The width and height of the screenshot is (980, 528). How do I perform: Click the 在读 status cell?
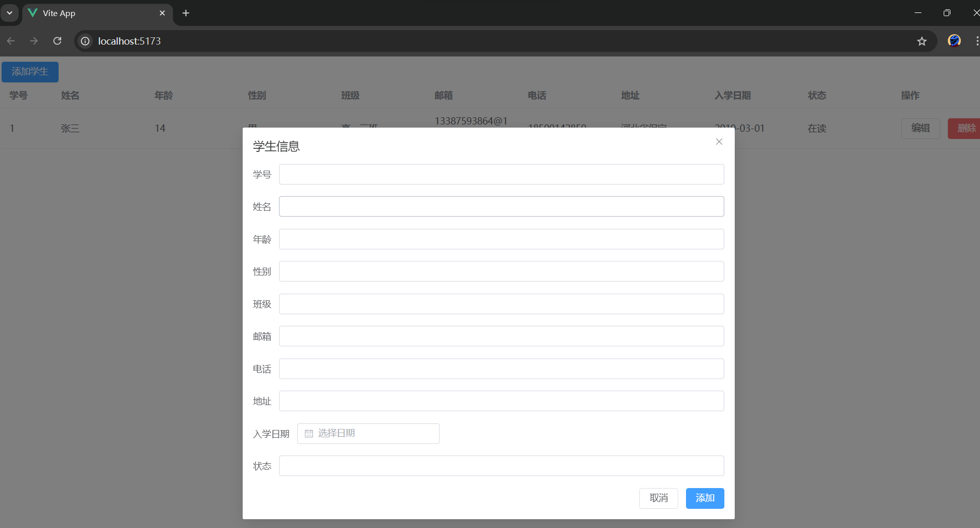pos(817,128)
